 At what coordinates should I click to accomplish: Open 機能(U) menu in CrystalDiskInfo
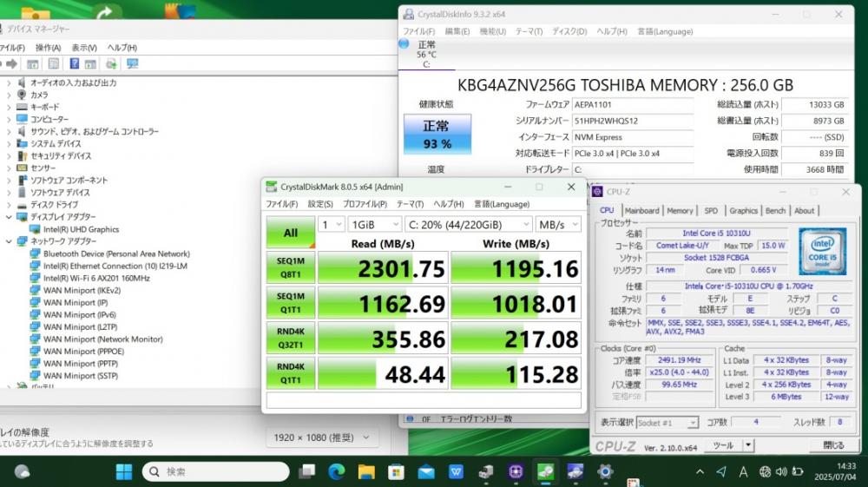[493, 31]
